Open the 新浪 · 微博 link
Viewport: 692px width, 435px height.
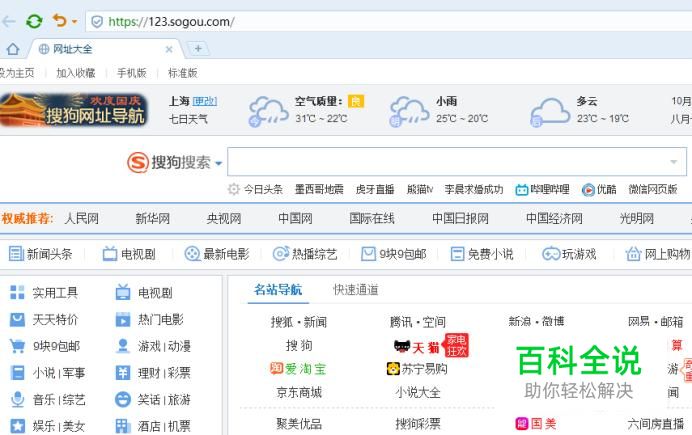point(536,321)
